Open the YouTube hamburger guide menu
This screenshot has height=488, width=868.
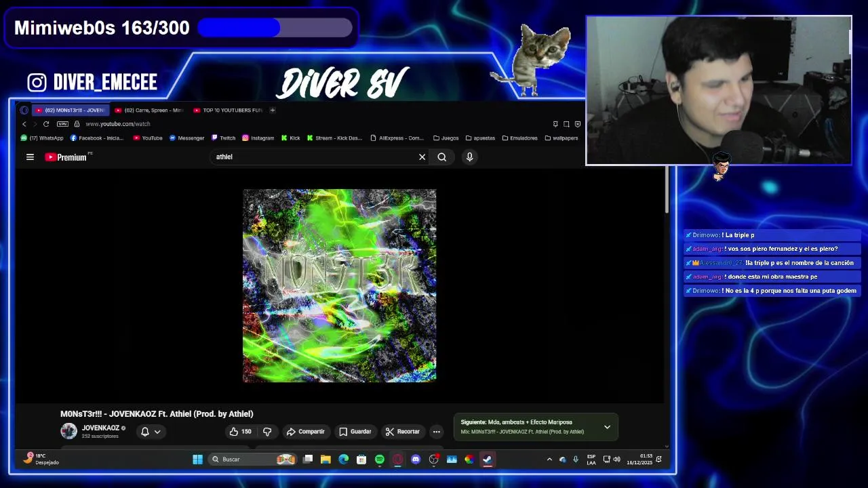[30, 157]
